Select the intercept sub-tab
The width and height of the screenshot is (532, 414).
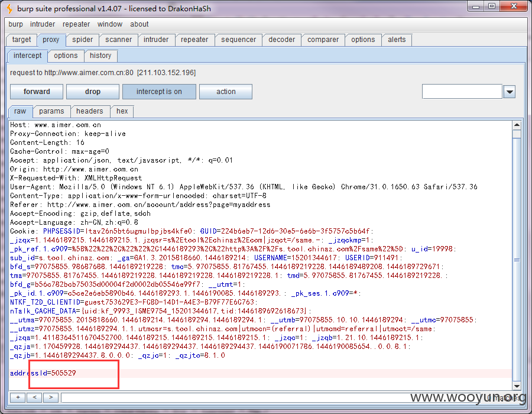click(27, 56)
